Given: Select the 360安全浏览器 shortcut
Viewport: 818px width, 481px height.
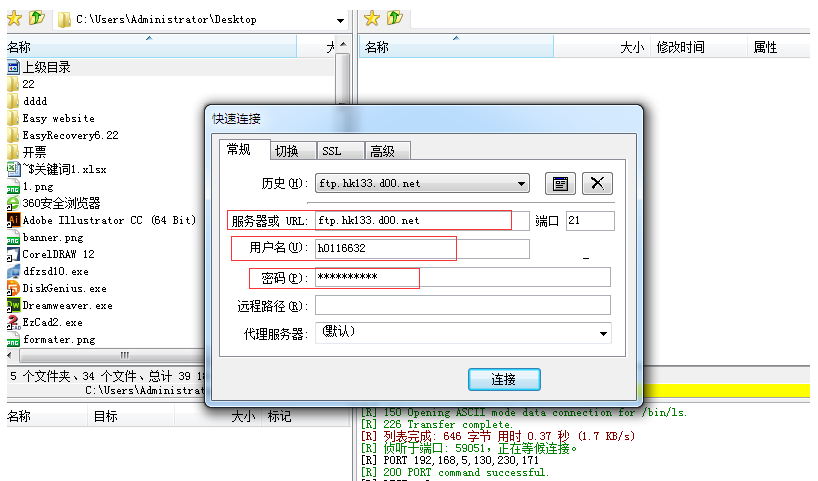Looking at the screenshot, I should click(54, 203).
